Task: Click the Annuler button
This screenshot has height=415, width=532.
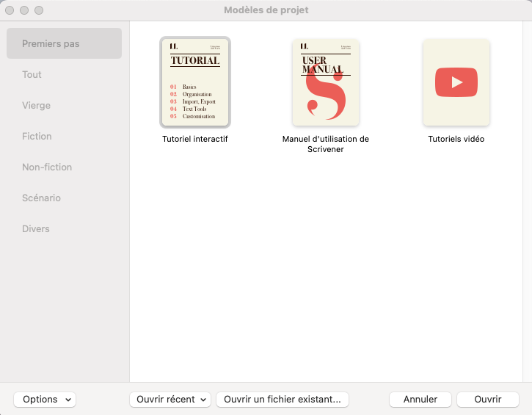Action: [x=420, y=400]
